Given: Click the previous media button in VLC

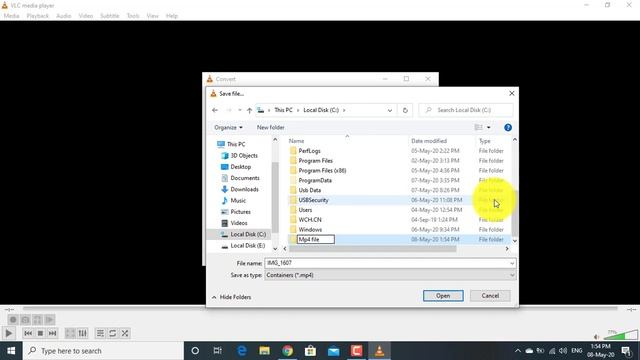Looking at the screenshot, I should coord(28,333).
